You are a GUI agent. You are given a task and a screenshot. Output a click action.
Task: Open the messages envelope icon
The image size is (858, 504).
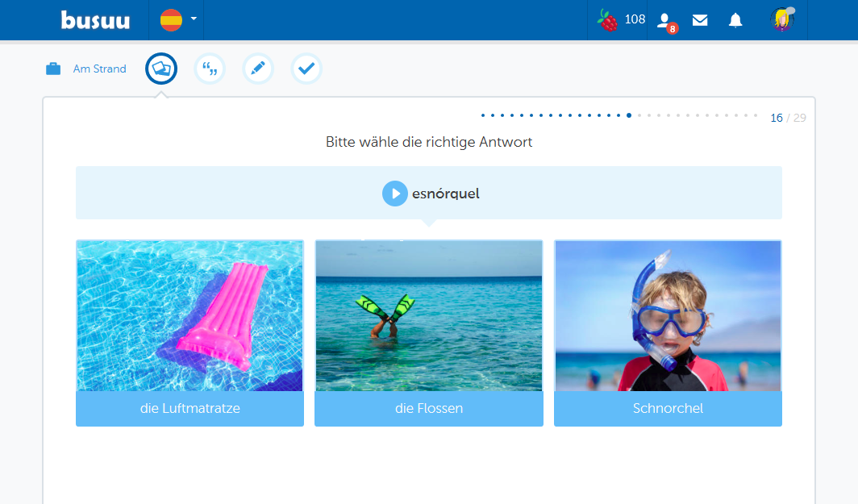tap(700, 20)
